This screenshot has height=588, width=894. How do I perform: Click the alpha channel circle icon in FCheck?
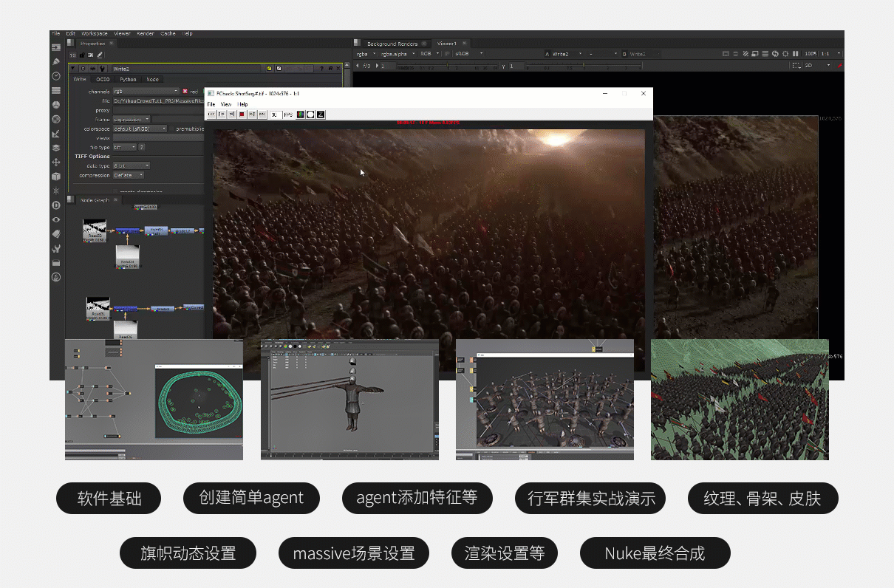(311, 114)
